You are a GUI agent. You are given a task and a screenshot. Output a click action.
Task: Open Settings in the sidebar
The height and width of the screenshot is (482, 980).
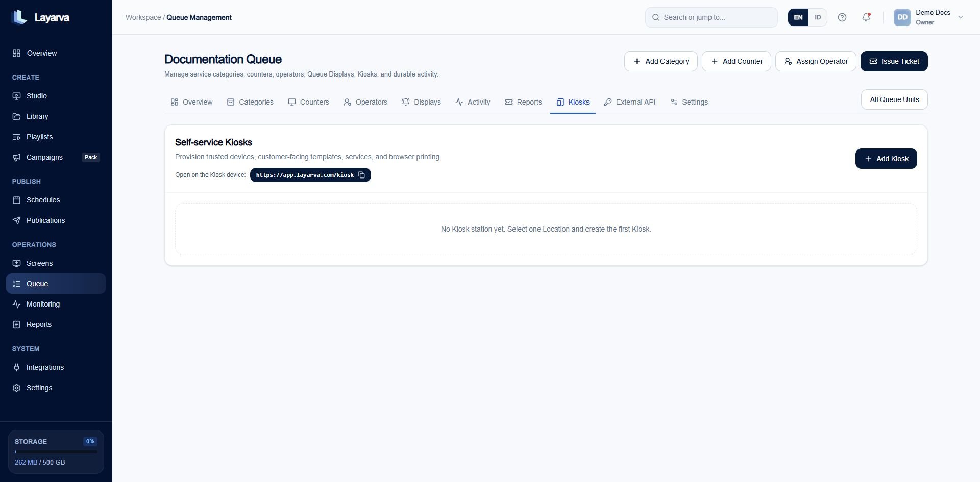click(56, 388)
